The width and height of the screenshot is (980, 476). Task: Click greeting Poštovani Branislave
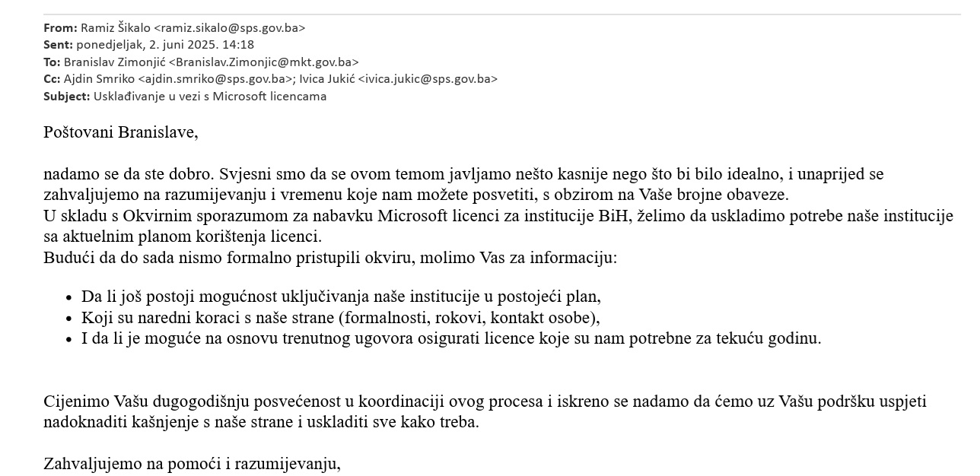120,132
